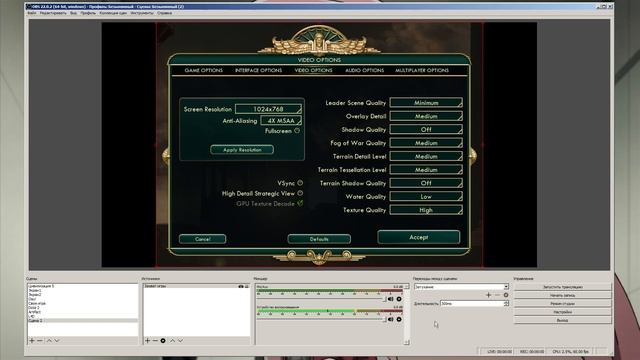This screenshot has width=640, height=360.
Task: Switch to the Game Options tab
Action: coord(204,70)
